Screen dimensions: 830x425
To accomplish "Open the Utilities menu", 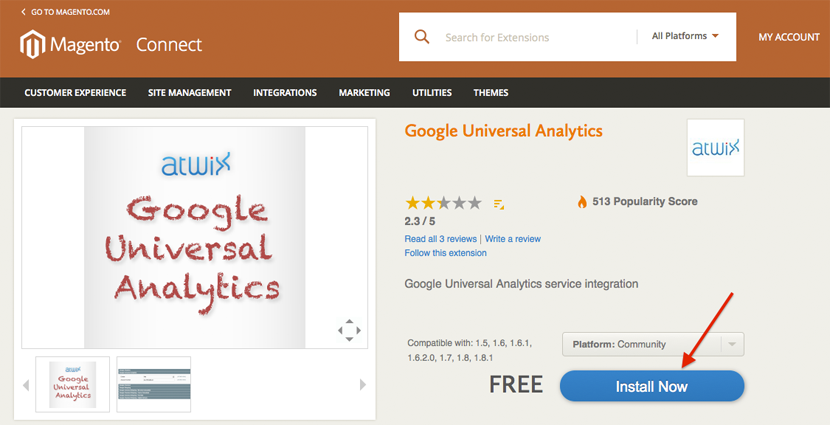I will 432,93.
